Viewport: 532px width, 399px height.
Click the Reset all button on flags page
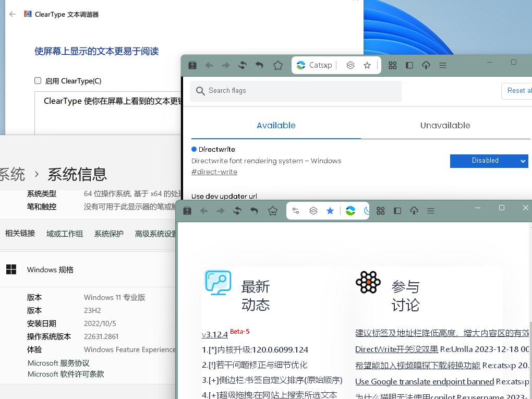coord(517,91)
